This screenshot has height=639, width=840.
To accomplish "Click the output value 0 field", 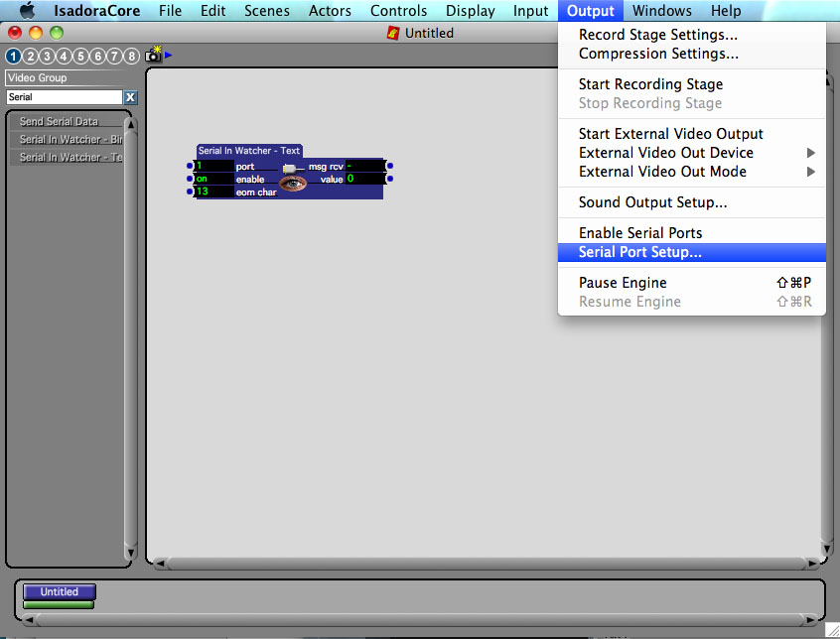I will pos(364,179).
